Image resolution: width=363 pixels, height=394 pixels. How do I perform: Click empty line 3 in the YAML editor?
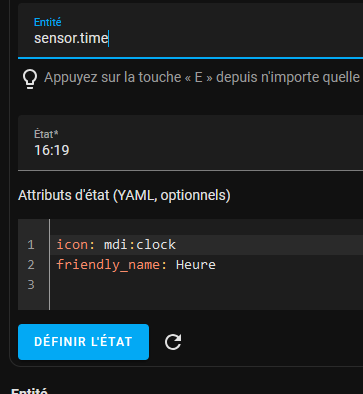click(207, 285)
